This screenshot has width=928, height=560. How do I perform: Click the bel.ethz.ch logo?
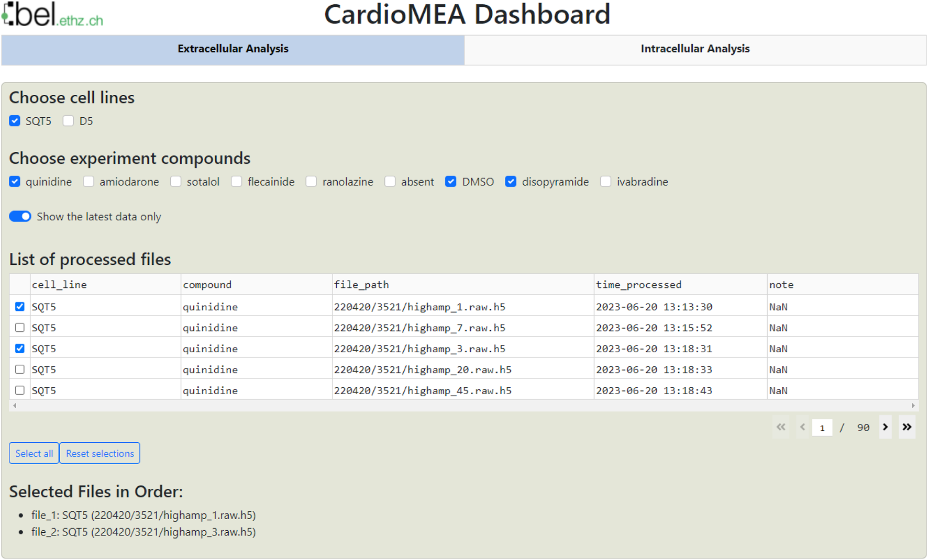click(x=52, y=15)
